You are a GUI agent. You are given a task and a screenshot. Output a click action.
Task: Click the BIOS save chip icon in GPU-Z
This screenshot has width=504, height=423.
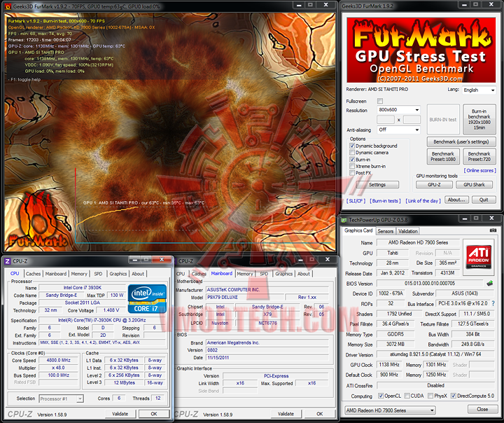(490, 283)
